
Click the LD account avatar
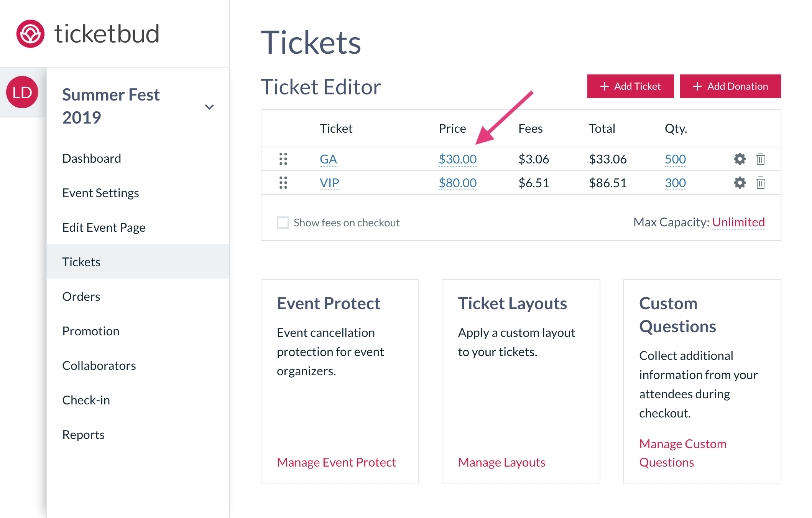pyautogui.click(x=22, y=92)
